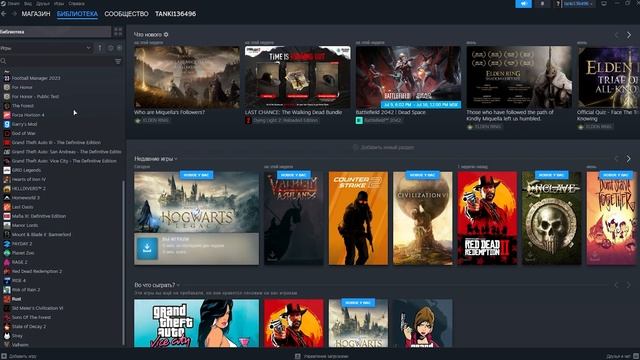This screenshot has width=640, height=360.
Task: Open the notifications bell icon
Action: [542, 4]
